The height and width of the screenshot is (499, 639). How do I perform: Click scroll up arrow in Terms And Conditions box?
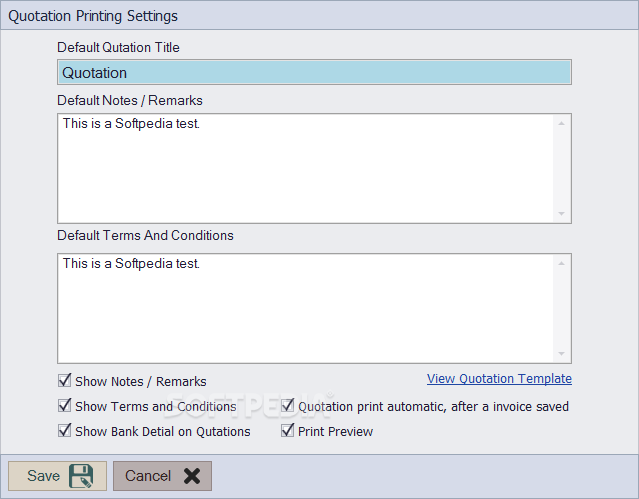(562, 263)
